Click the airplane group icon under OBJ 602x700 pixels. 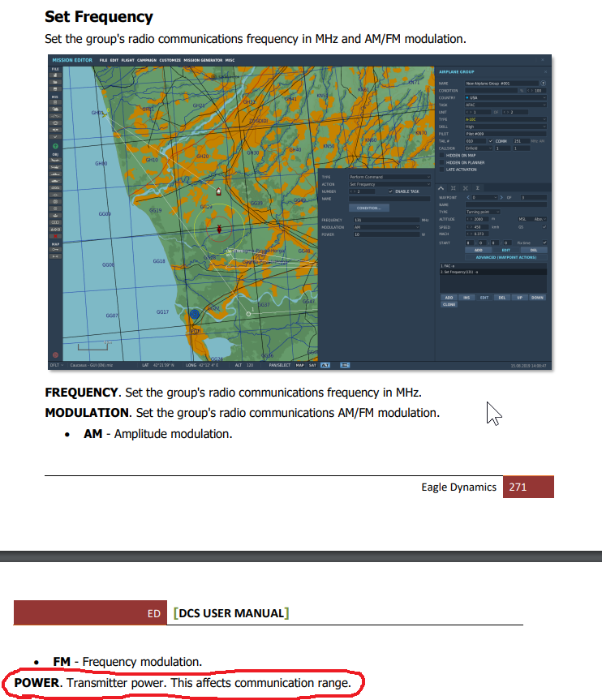click(x=55, y=160)
